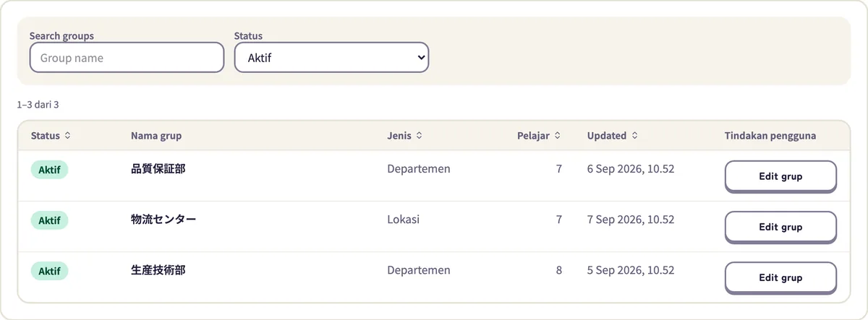Click Aktif badge in 物流センター row
The image size is (868, 320).
[x=49, y=220]
